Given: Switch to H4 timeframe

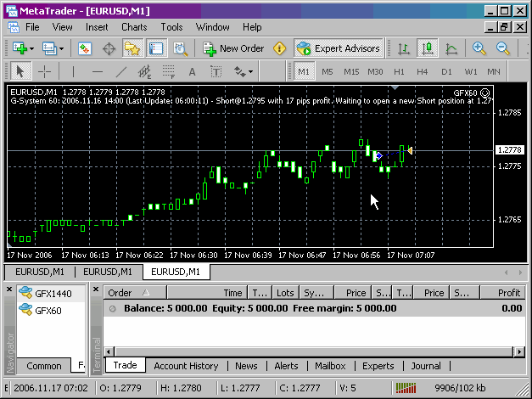Looking at the screenshot, I should (423, 71).
